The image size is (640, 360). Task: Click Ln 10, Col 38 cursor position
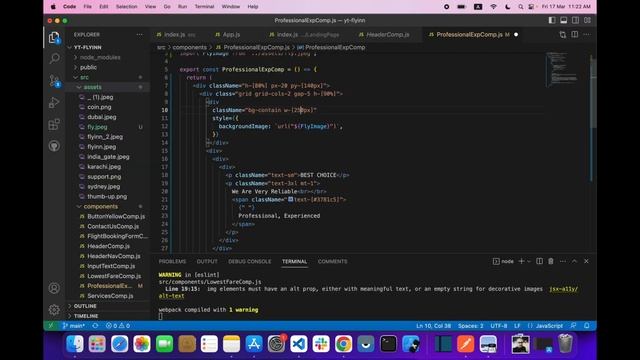[x=433, y=326]
